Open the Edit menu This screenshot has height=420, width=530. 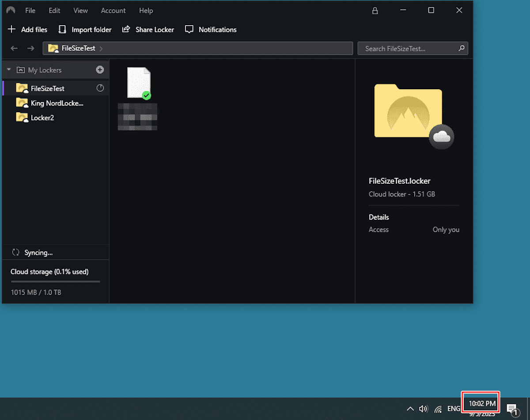(54, 11)
